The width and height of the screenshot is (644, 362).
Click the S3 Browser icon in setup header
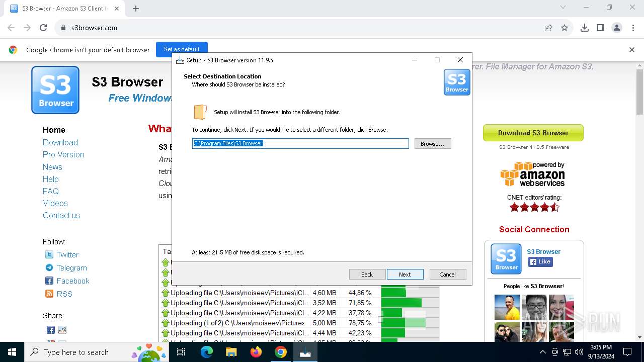pyautogui.click(x=457, y=82)
